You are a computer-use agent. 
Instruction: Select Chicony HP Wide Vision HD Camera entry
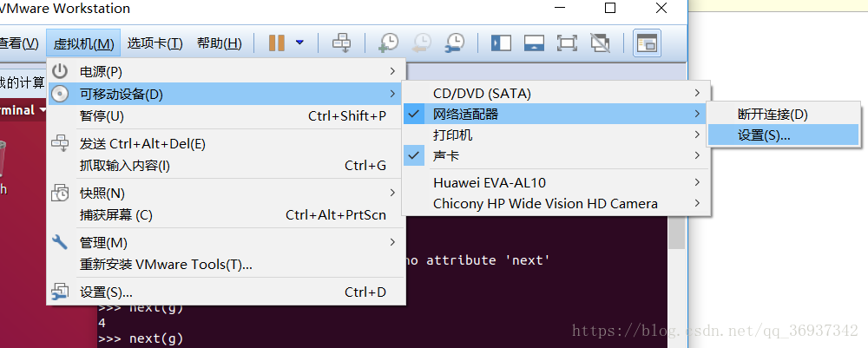pyautogui.click(x=556, y=203)
